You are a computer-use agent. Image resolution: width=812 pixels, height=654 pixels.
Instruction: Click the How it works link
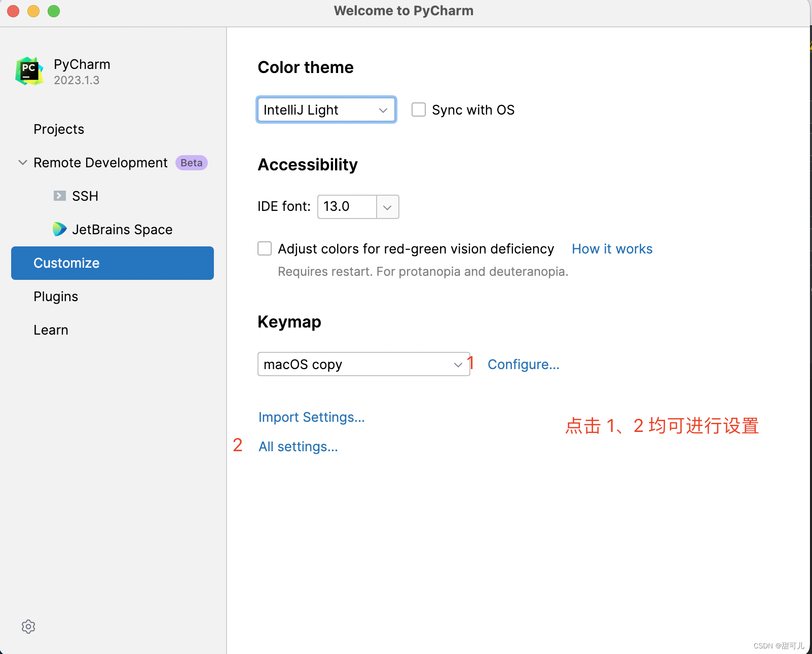[612, 248]
